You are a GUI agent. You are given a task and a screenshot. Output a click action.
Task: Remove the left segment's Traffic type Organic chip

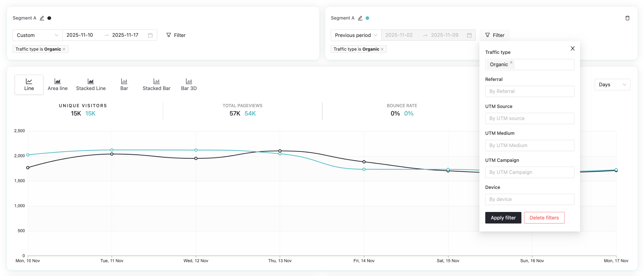[x=64, y=49]
